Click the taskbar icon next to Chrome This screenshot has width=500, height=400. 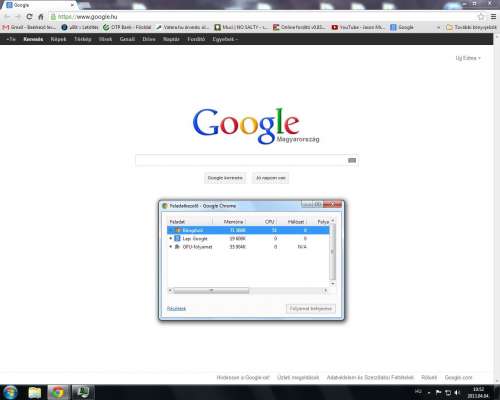[82, 392]
